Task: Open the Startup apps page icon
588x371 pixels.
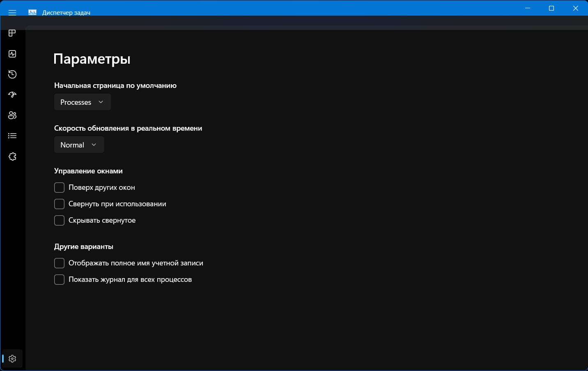Action: point(12,94)
